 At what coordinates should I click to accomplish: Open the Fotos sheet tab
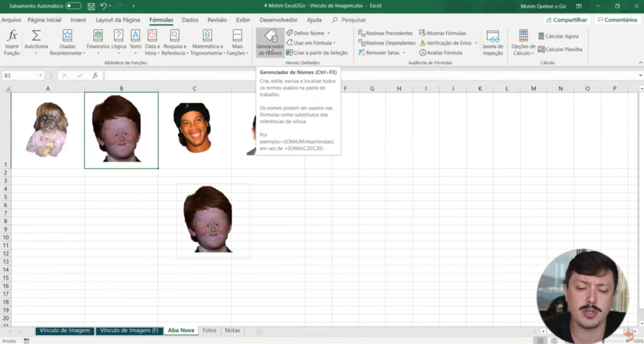tap(209, 330)
